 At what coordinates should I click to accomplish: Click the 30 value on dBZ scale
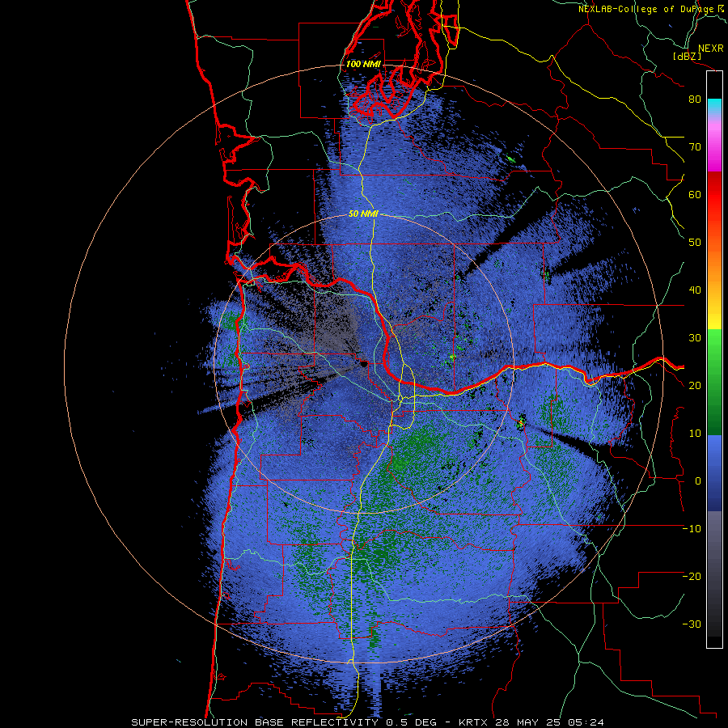click(695, 338)
